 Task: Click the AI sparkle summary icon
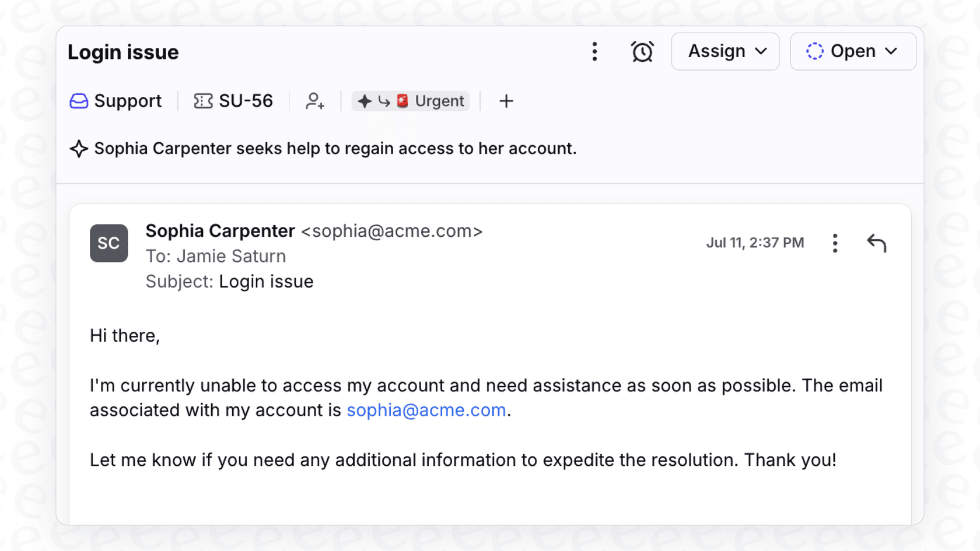click(79, 149)
